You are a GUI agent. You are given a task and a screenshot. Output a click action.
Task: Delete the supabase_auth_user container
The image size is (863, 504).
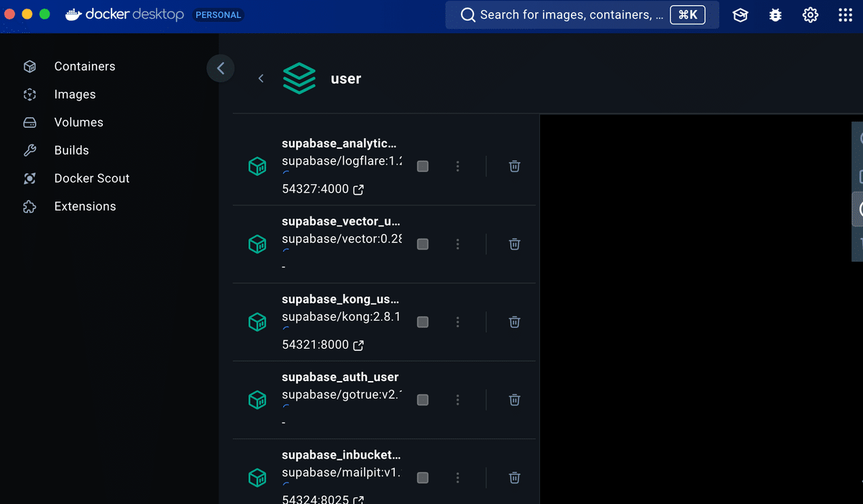(x=514, y=400)
